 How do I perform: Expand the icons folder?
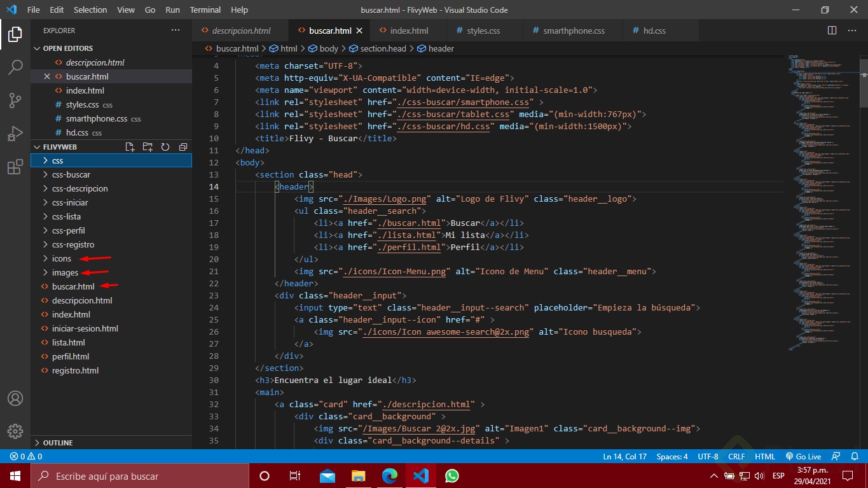pyautogui.click(x=111, y=258)
